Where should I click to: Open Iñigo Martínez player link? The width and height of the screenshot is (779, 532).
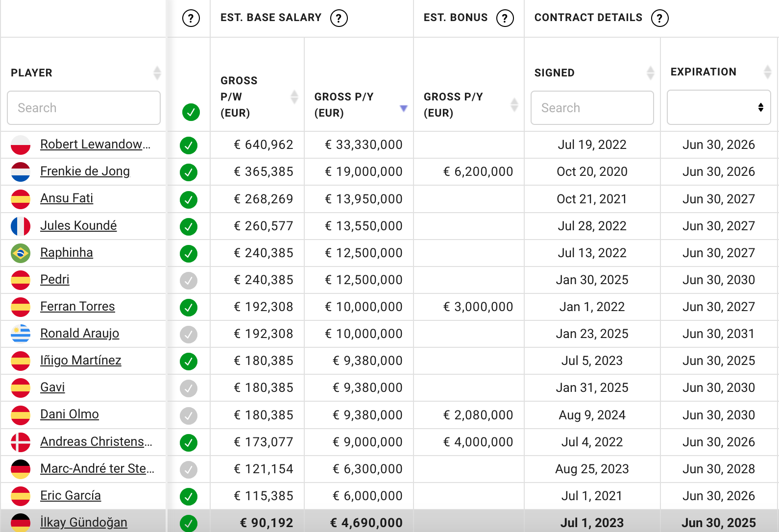[x=81, y=361]
